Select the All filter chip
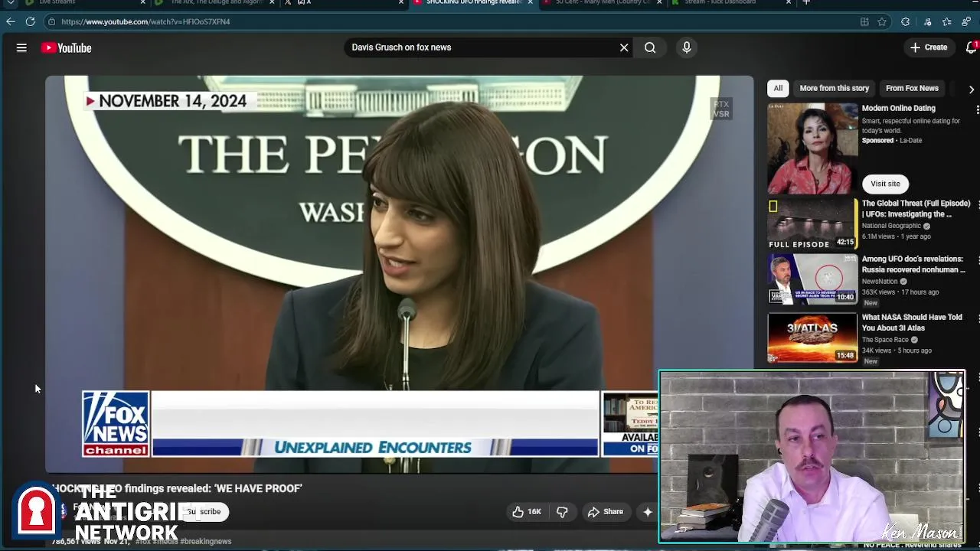980x551 pixels. (778, 88)
